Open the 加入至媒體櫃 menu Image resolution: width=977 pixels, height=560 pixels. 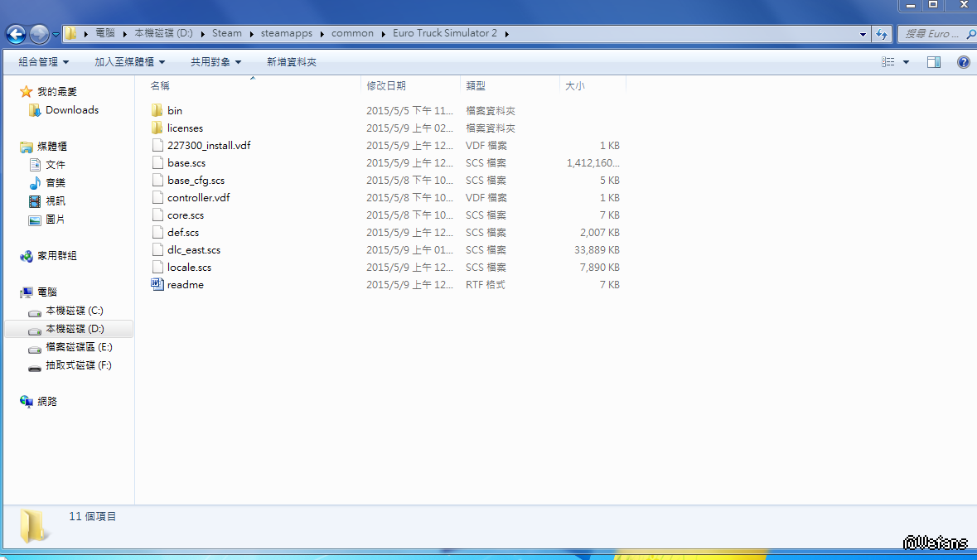pyautogui.click(x=129, y=61)
